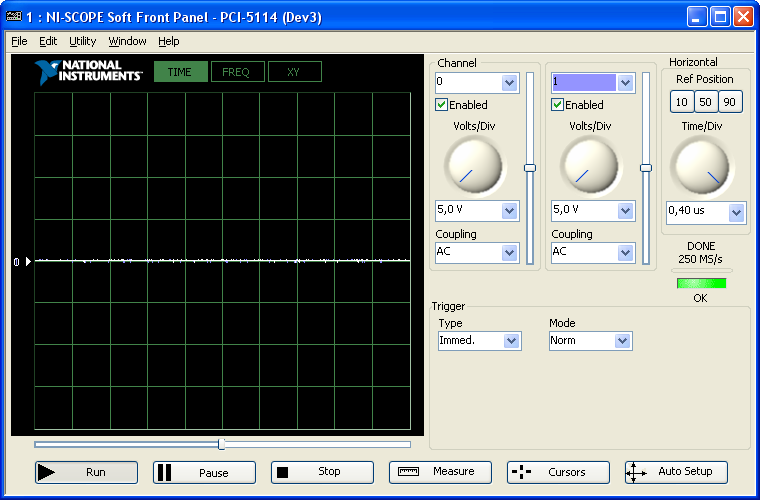Open the channel 1 selector dropdown

[x=625, y=83]
